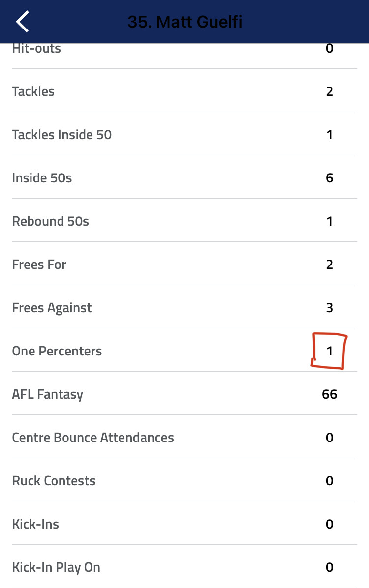Tap the player title Matt Guelfi
Viewport: 369px width, 588px height.
point(184,22)
